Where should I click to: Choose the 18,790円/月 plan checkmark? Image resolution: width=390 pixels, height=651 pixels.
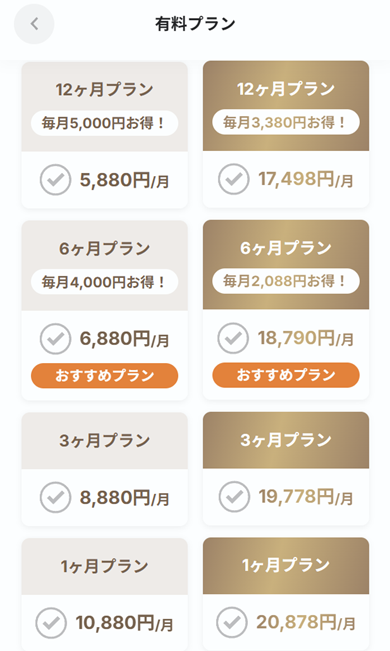pos(233,338)
